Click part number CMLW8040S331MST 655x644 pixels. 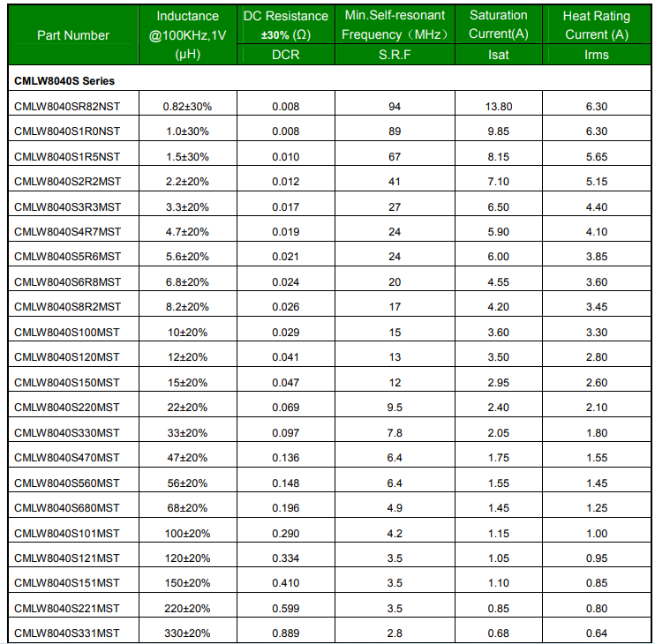point(67,633)
